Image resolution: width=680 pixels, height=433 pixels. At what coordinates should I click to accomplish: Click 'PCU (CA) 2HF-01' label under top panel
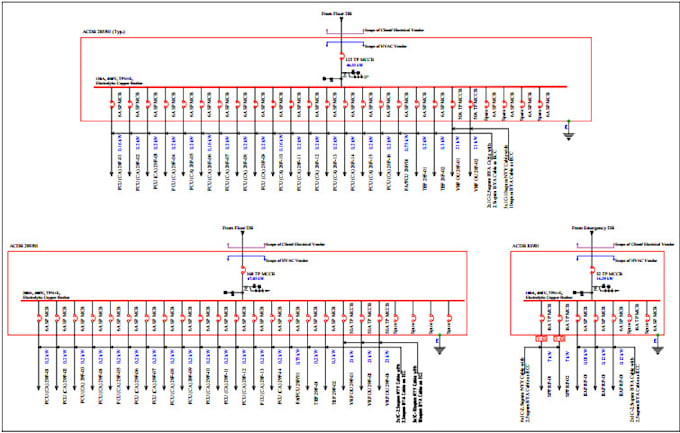120,174
